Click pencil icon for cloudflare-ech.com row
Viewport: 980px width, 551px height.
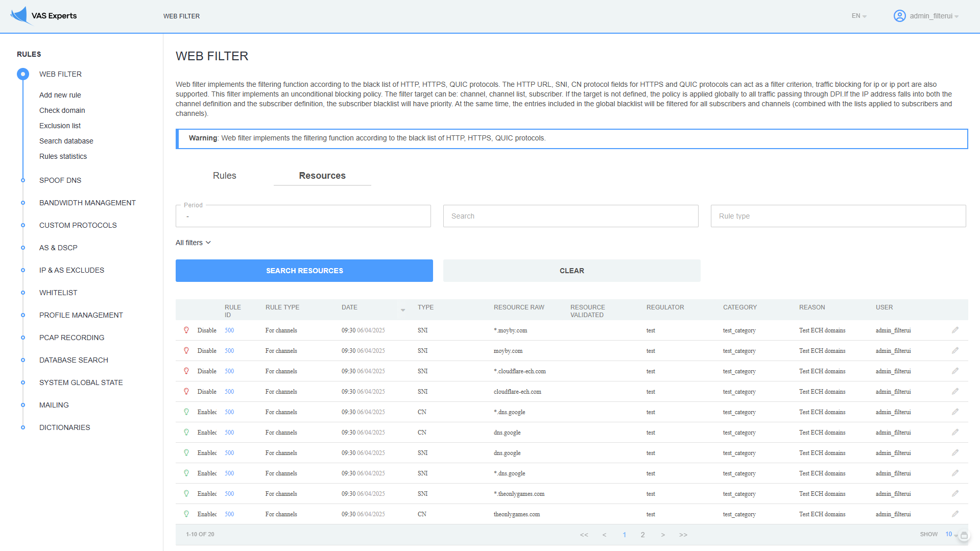(955, 392)
